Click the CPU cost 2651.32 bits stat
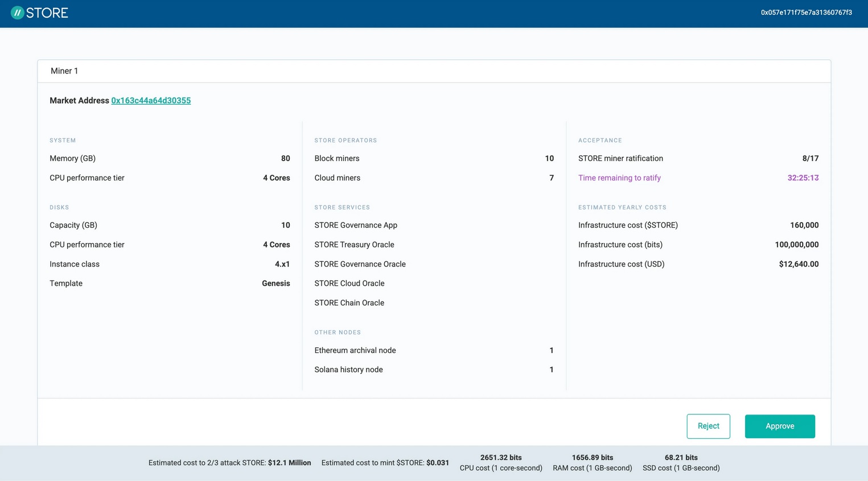 pos(501,463)
